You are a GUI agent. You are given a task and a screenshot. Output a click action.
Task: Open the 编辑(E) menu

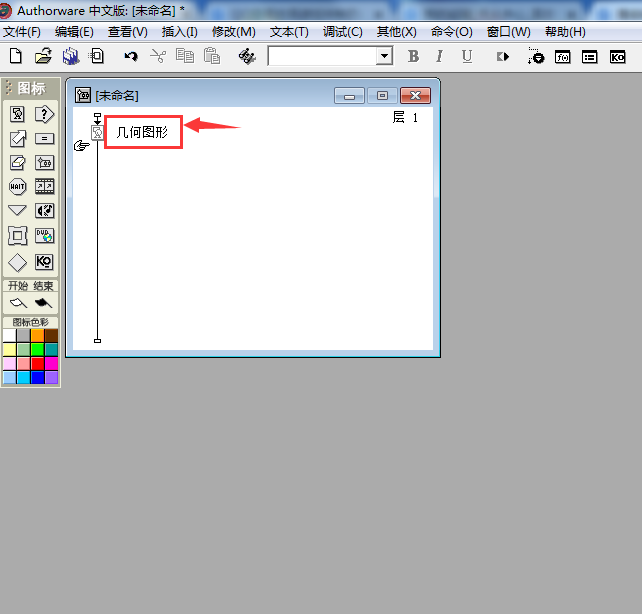click(x=74, y=32)
